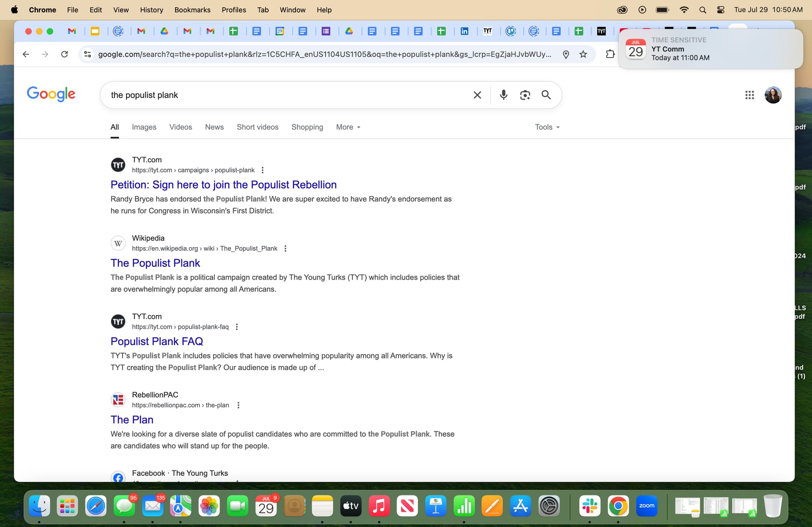
Task: Open the Profiles menu
Action: pyautogui.click(x=233, y=10)
